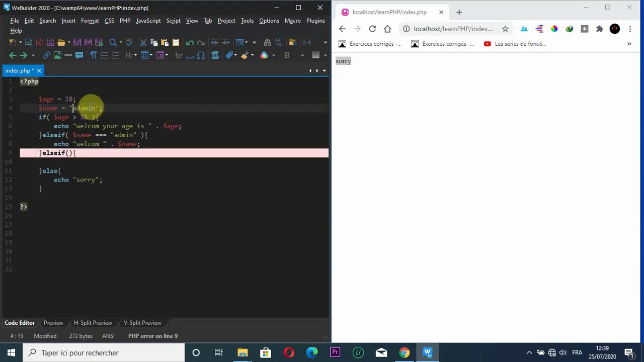Expand Chrome bookmarks overflow chevron
The width and height of the screenshot is (644, 362).
pos(629,44)
